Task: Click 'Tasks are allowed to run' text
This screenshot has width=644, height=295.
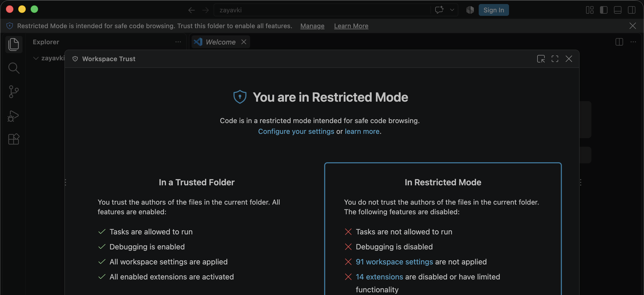Action: tap(151, 232)
